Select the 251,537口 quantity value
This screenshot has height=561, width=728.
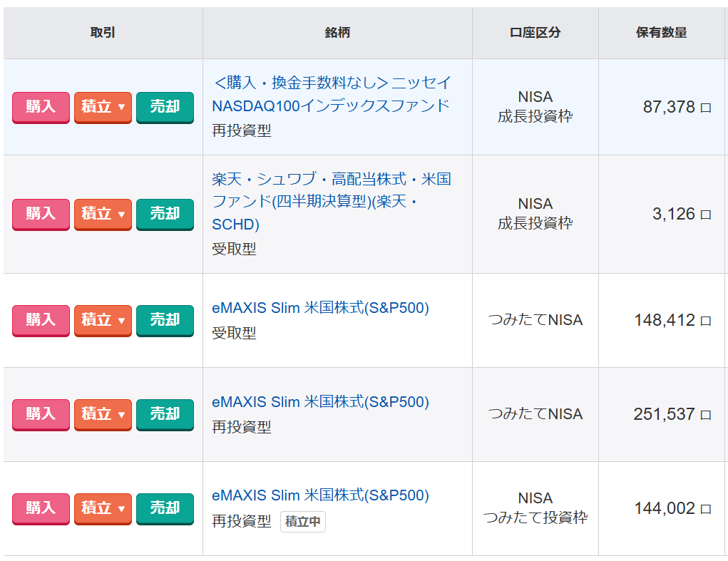(x=672, y=414)
